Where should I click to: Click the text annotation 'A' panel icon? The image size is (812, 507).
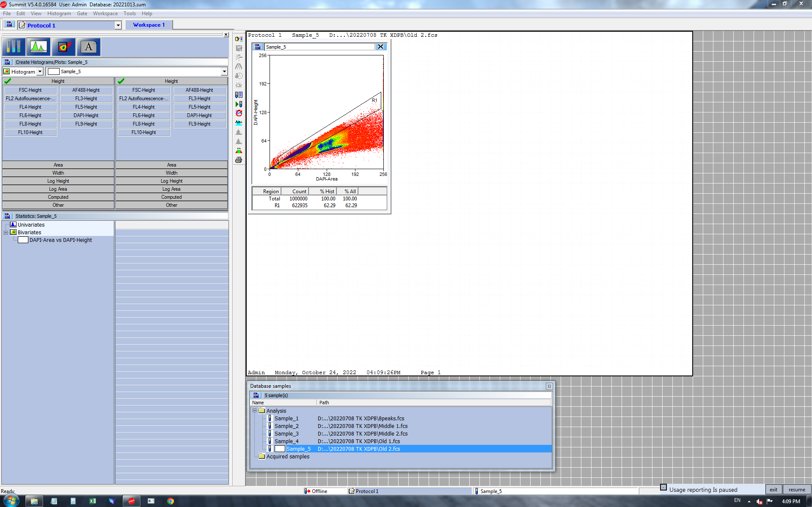pyautogui.click(x=88, y=47)
